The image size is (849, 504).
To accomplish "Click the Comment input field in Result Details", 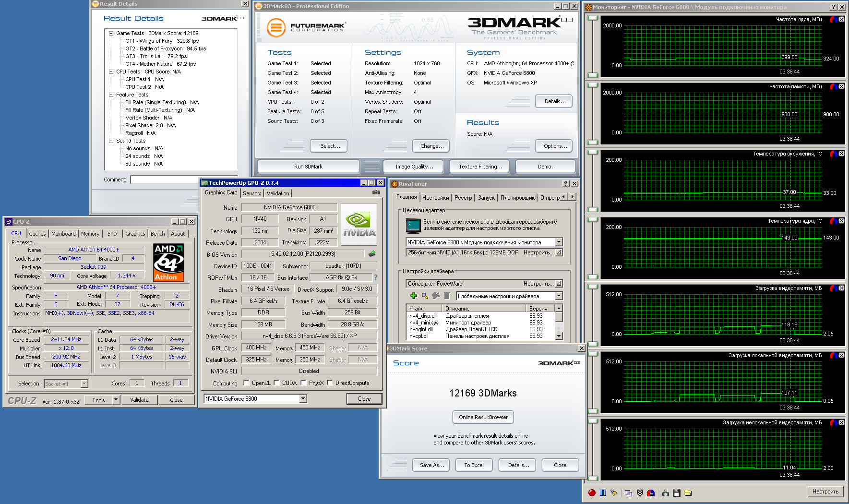I will pos(184,180).
